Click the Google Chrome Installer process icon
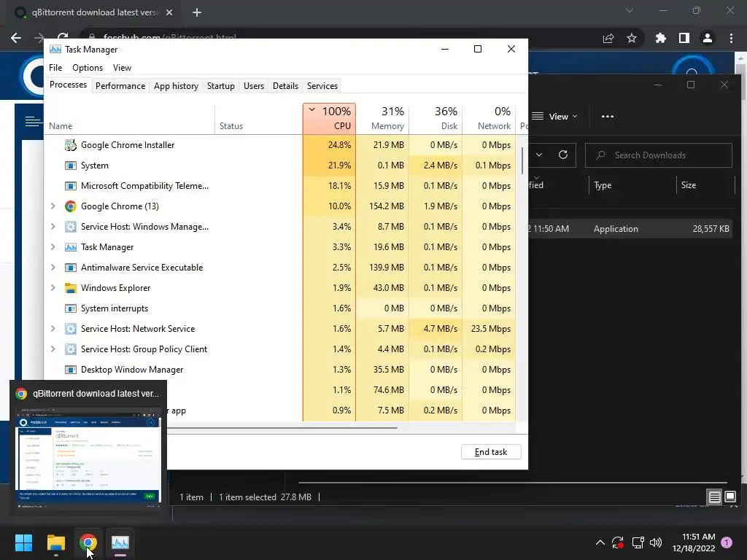Viewport: 747px width, 560px height. click(71, 145)
